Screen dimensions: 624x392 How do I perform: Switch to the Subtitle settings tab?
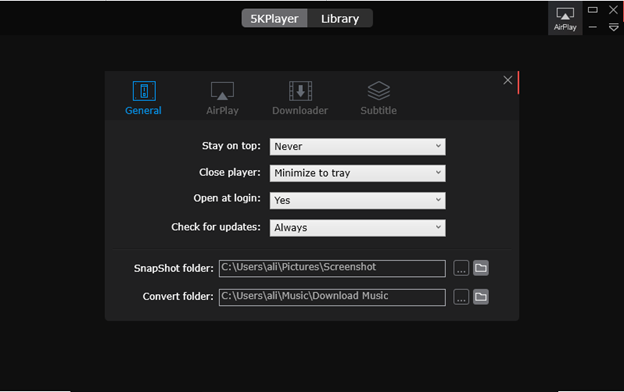(x=378, y=98)
